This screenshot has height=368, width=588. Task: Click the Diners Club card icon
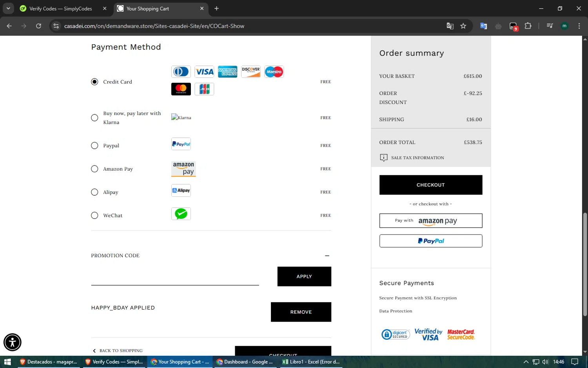[181, 72]
